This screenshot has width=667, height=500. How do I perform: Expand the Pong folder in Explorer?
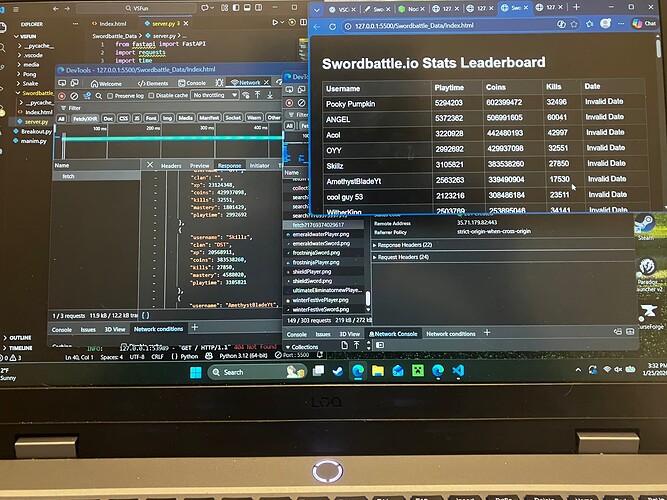[28, 74]
